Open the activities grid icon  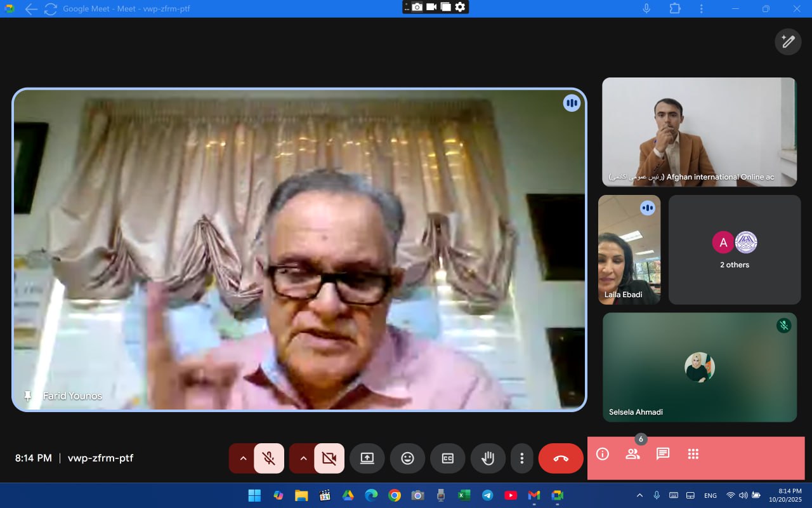pos(693,454)
